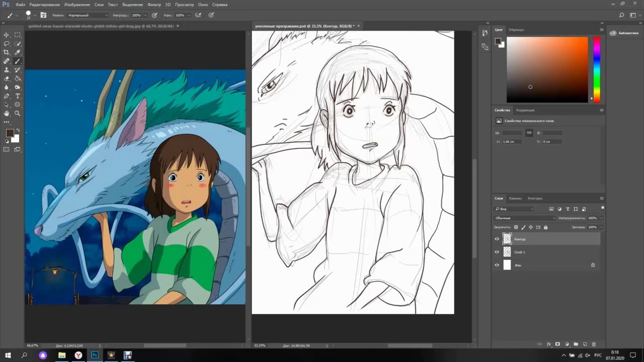Click the hue spectrum slider

tap(597, 70)
